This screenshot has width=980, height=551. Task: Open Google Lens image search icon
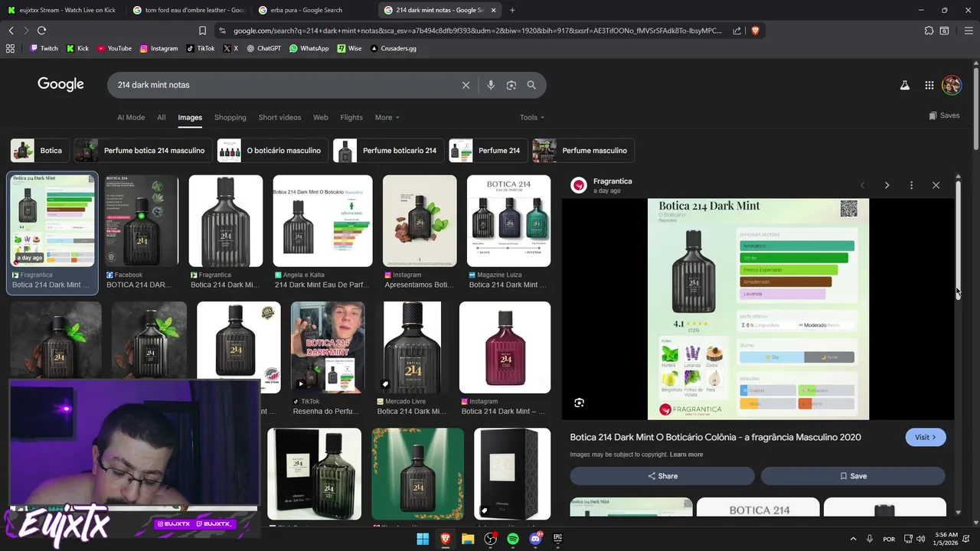(x=511, y=85)
